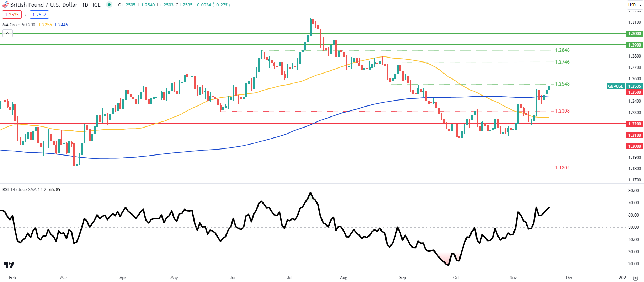The width and height of the screenshot is (644, 282).
Task: Click the Sep label on time axis
Action: coord(403,278)
